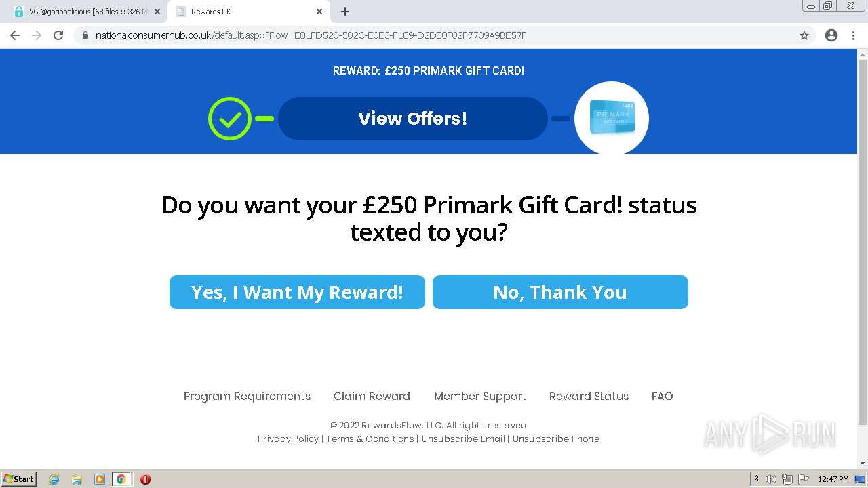Go back to the previous page

(x=15, y=35)
